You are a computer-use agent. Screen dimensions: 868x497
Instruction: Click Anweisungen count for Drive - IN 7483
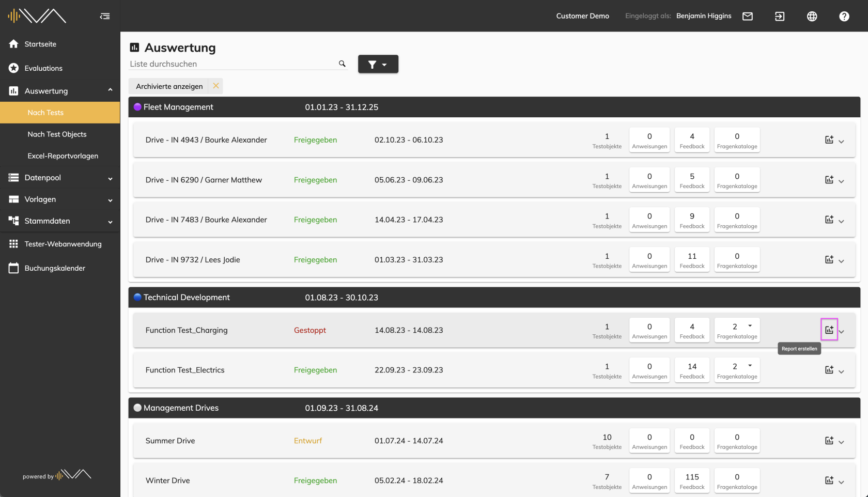(649, 220)
